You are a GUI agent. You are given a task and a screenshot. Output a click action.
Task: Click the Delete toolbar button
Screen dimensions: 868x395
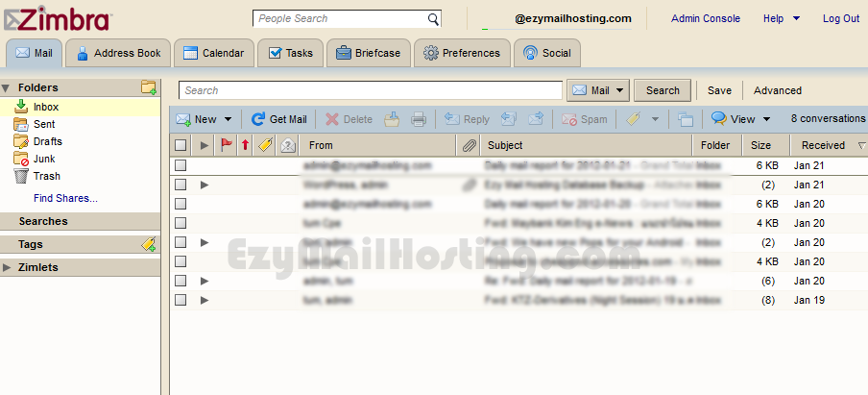tap(349, 119)
